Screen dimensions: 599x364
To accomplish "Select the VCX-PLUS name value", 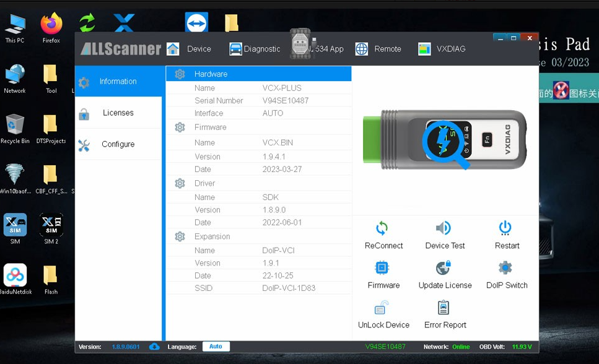I will [x=282, y=88].
